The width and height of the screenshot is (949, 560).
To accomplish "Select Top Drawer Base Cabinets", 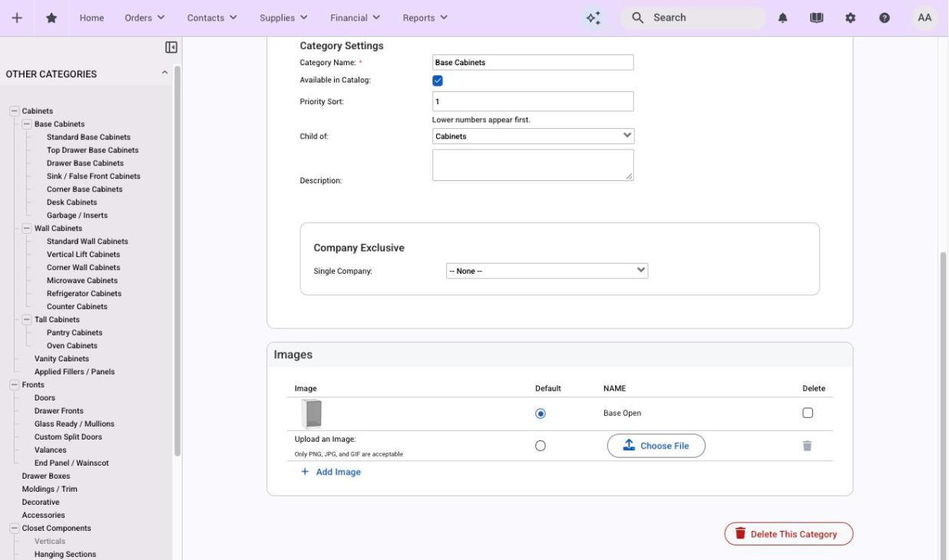I will [x=92, y=150].
